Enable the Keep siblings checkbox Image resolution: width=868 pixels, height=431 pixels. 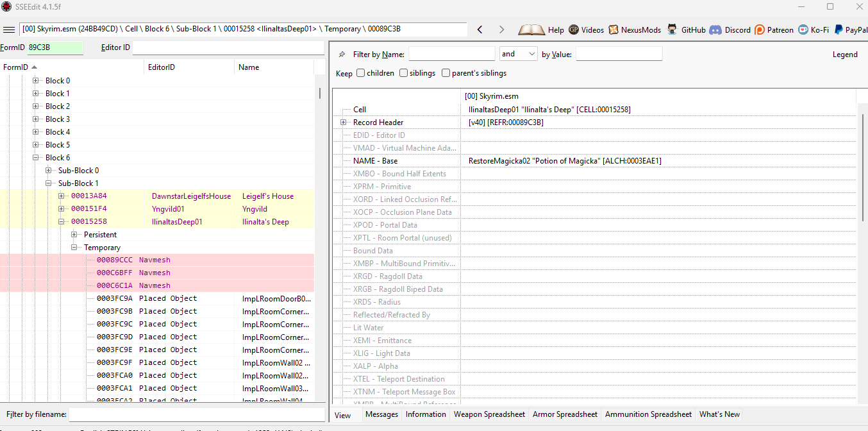tap(403, 73)
